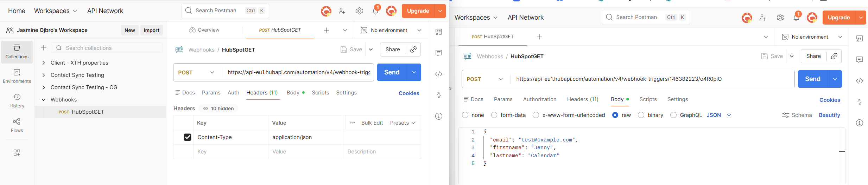Screen dimensions: 868x185
Task: Click the plus to open new tab in left window
Action: click(327, 30)
